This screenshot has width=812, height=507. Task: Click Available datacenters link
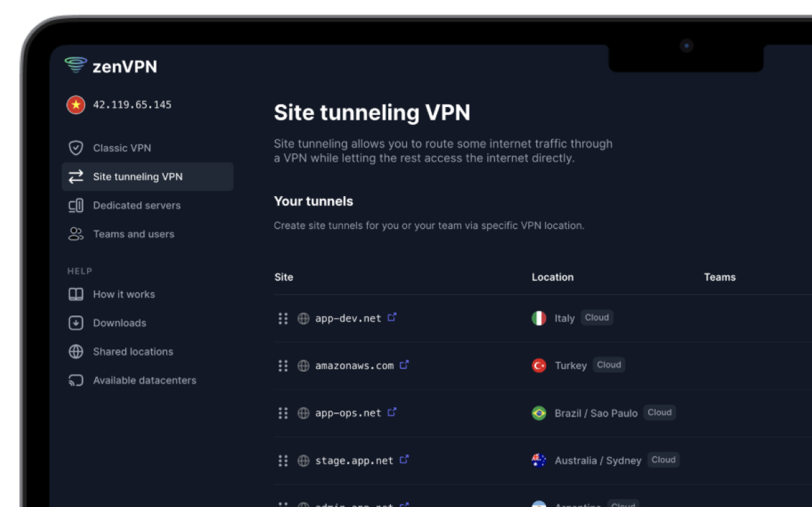click(145, 380)
